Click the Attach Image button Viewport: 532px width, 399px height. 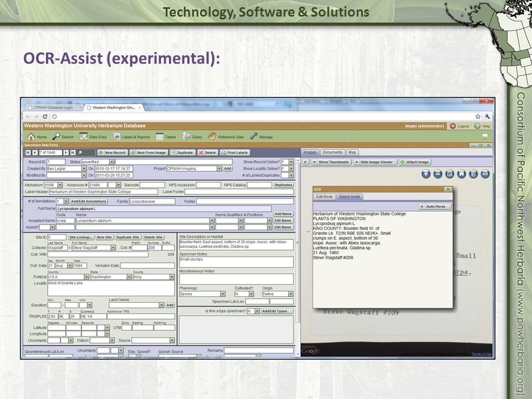(415, 162)
